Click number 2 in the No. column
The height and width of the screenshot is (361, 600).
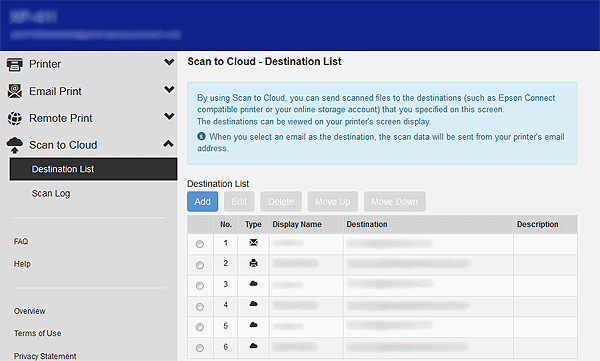226,263
